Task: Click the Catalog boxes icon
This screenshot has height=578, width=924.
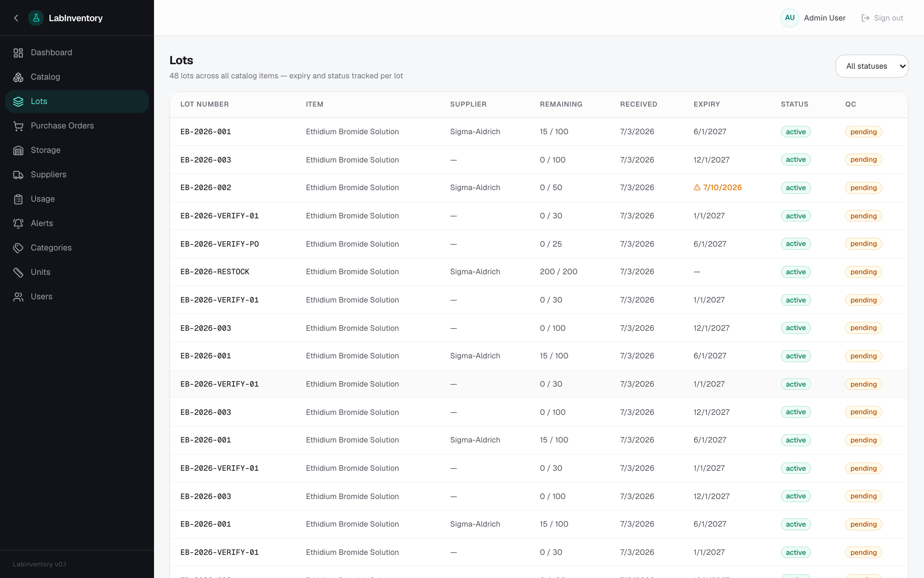Action: tap(18, 77)
